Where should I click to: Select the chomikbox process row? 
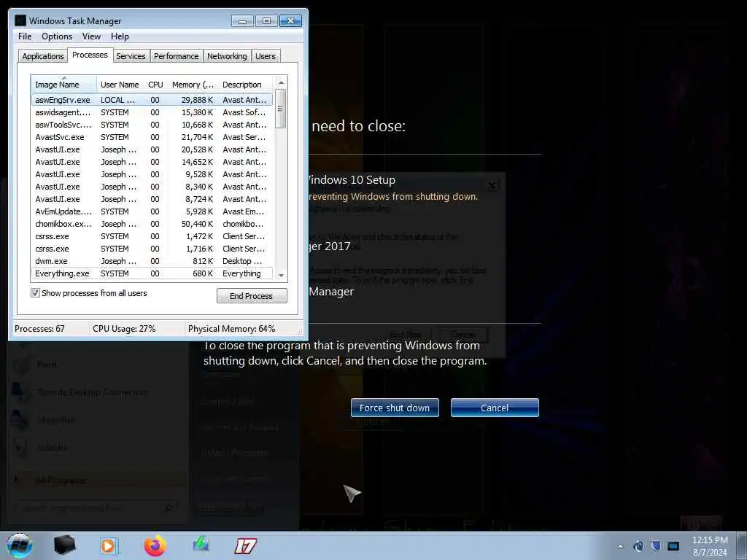152,224
